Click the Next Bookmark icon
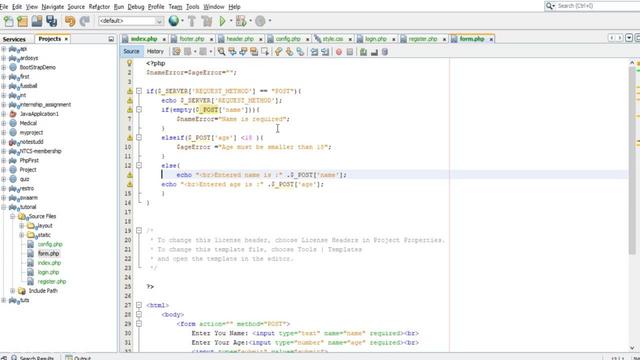Image resolution: width=640 pixels, height=360 pixels. pyautogui.click(x=289, y=52)
